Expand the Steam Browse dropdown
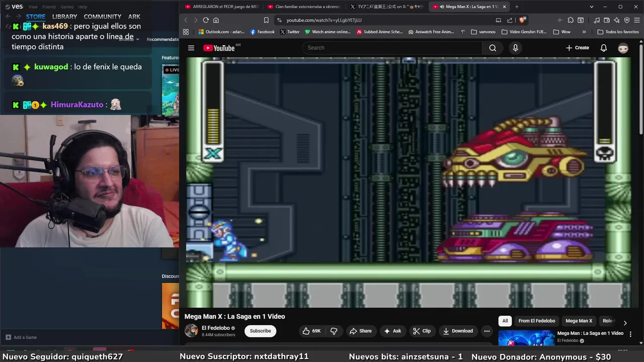Image resolution: width=644 pixels, height=362 pixels. pos(129,39)
